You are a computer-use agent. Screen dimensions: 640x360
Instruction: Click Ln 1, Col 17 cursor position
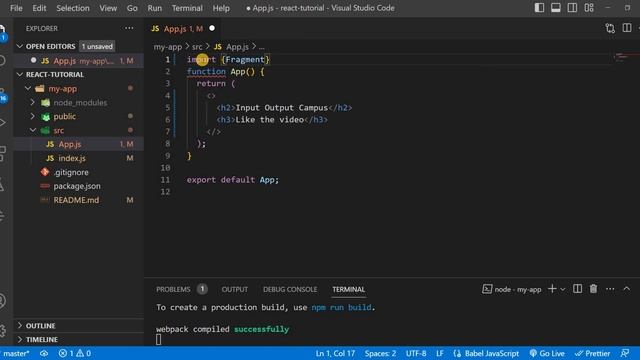pos(335,353)
